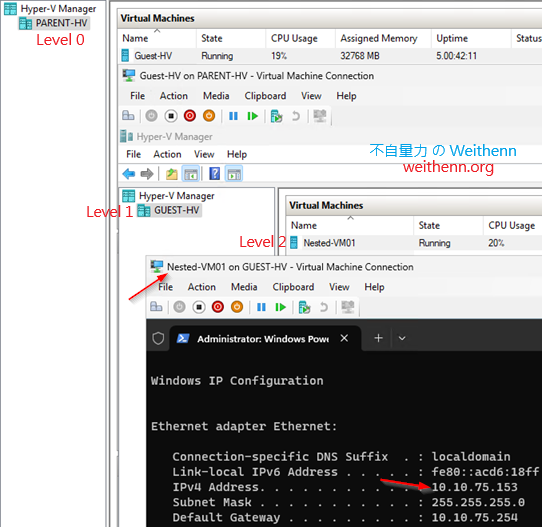Open Media menu in Nested-VM01 connection window

pyautogui.click(x=244, y=287)
